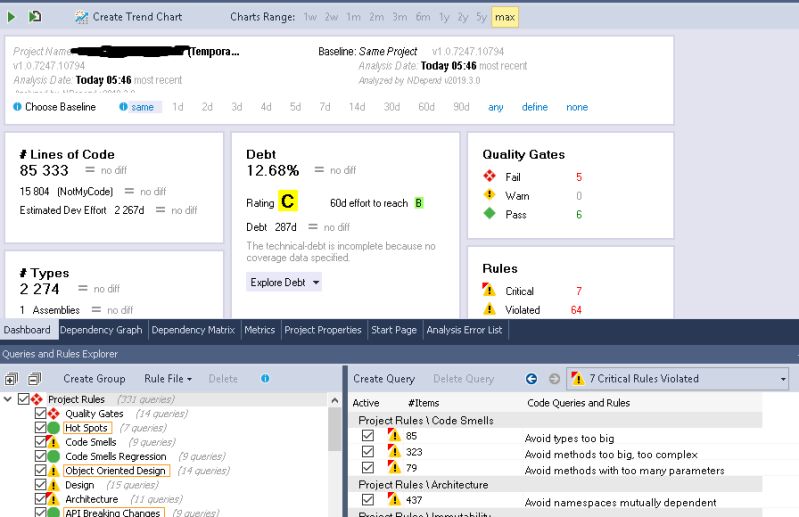Click the Create Trend Chart icon

pyautogui.click(x=81, y=17)
